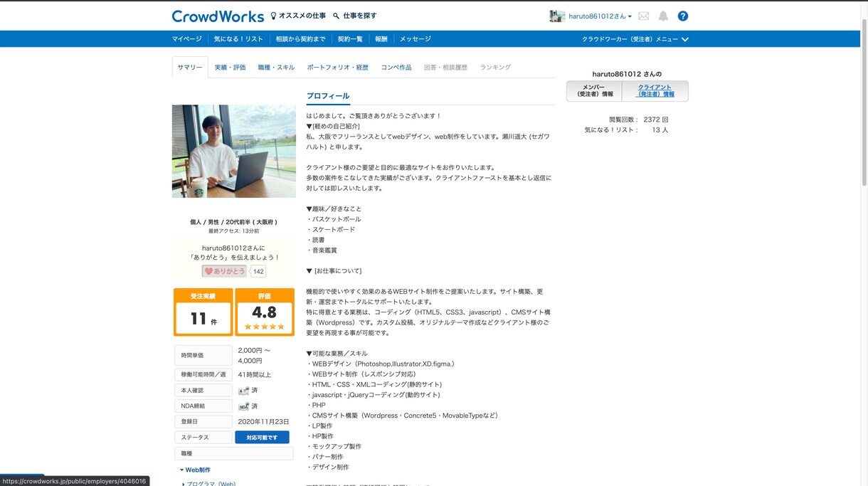Expand the プログラマ（Web） item

(208, 483)
